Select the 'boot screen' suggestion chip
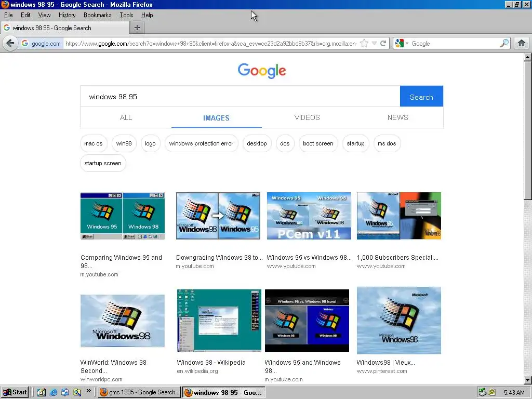This screenshot has width=532, height=399. pyautogui.click(x=318, y=143)
